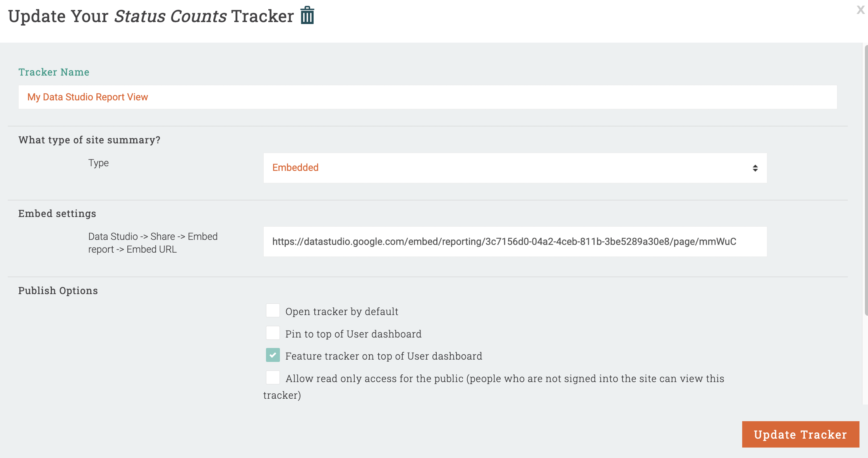This screenshot has height=458, width=868.
Task: Click the Data Studio Share Embed instructions label
Action: point(153,243)
